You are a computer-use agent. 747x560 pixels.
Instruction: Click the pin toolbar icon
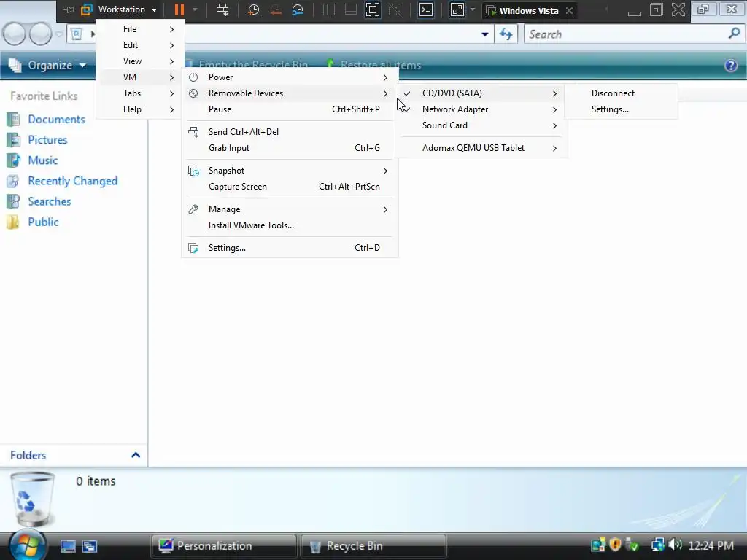click(x=69, y=9)
